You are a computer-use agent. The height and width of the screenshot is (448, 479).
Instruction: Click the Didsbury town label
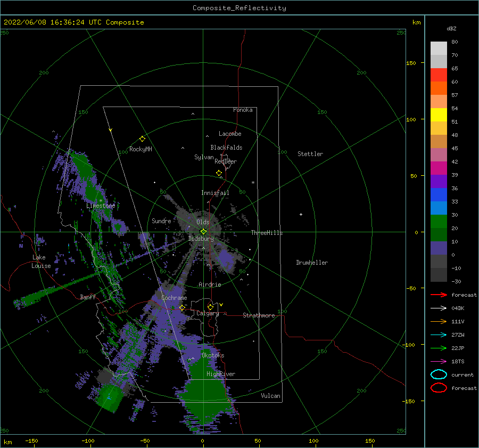201,239
